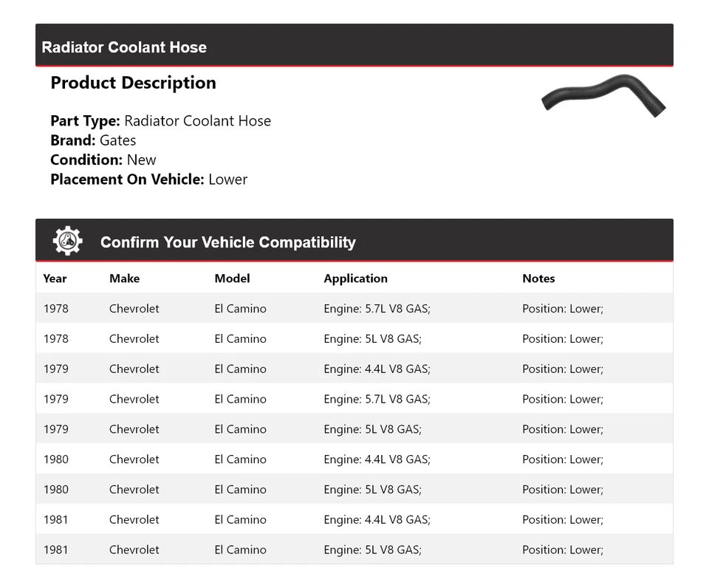Select the 1979 El Camino 5.7L V8 row

click(354, 400)
